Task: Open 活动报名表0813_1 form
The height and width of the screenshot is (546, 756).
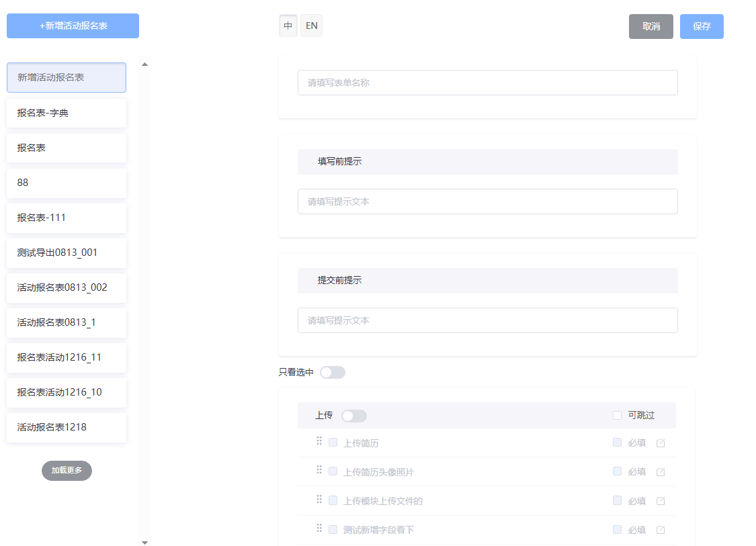Action: [67, 323]
